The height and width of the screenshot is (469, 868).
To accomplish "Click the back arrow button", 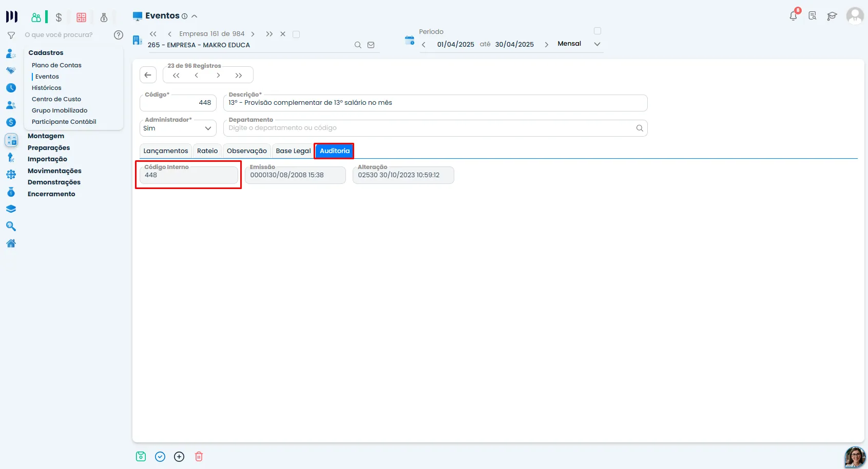I will [148, 75].
